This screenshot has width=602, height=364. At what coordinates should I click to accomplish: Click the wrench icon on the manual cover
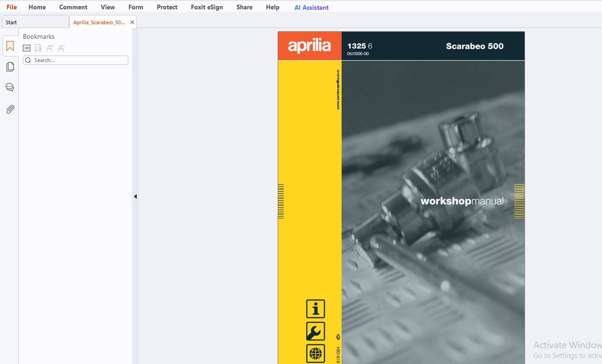315,331
